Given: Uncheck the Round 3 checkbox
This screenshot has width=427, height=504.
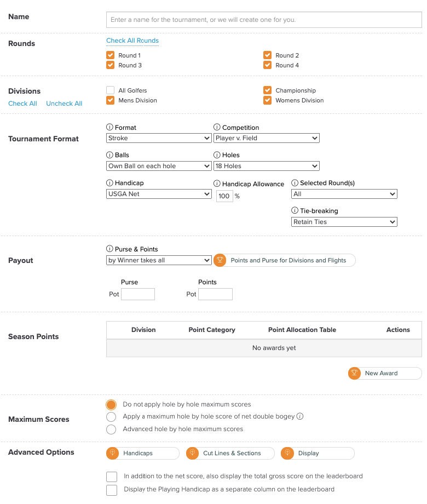Looking at the screenshot, I should tap(111, 65).
